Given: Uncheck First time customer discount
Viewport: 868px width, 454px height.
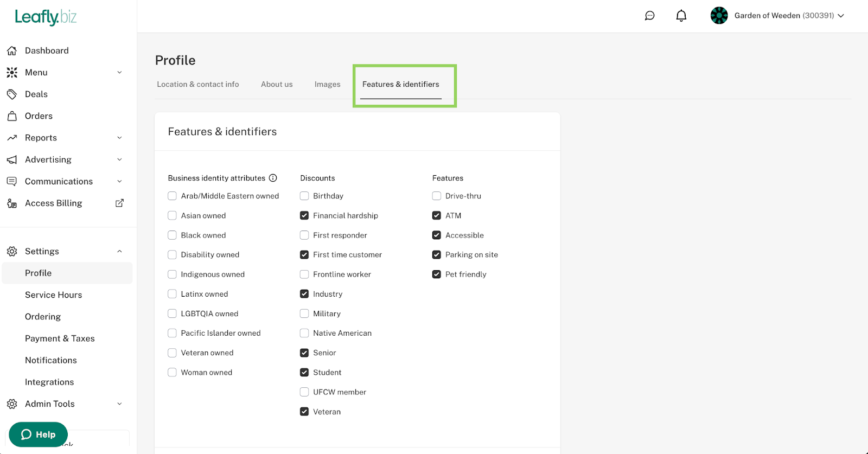Looking at the screenshot, I should [304, 254].
